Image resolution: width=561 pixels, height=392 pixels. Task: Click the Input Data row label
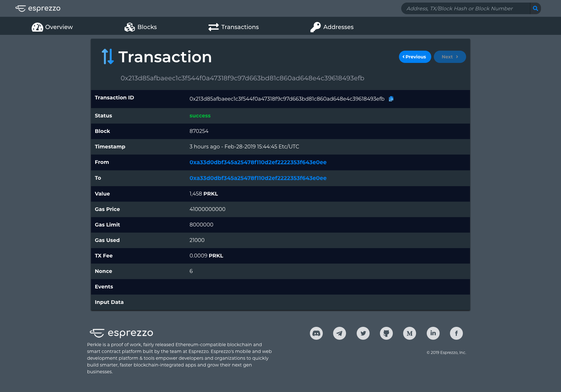(x=109, y=302)
